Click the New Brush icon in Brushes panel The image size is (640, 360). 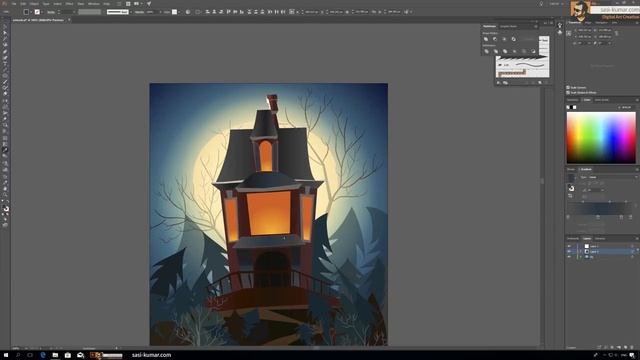(540, 82)
